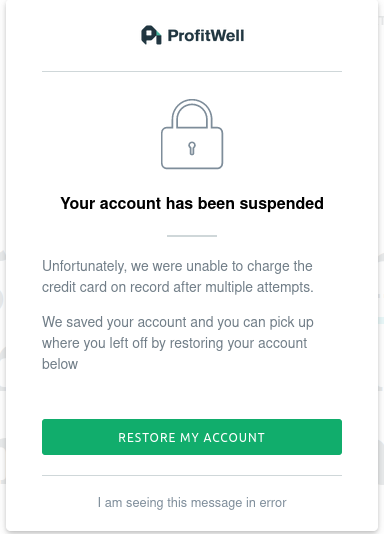Click the horizontal divider below the logo
Viewport: 384px width, 534px height.
[192, 72]
